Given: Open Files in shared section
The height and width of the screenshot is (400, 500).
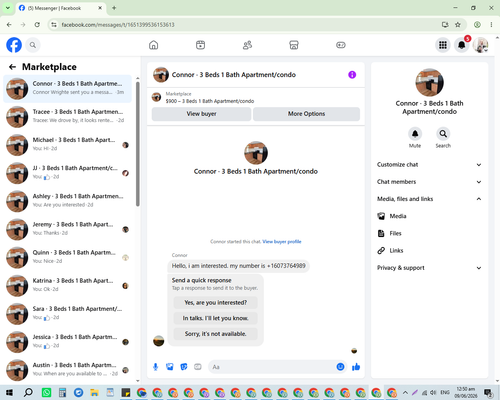Looking at the screenshot, I should pos(429,233).
